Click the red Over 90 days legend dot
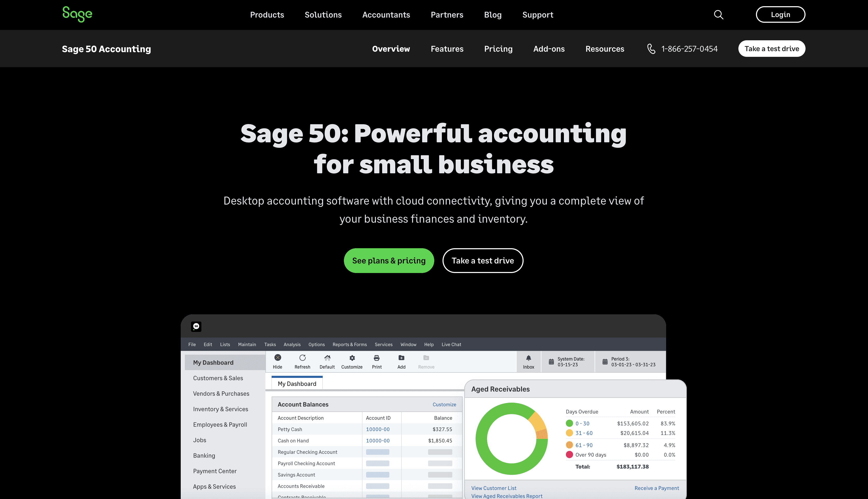 (569, 455)
